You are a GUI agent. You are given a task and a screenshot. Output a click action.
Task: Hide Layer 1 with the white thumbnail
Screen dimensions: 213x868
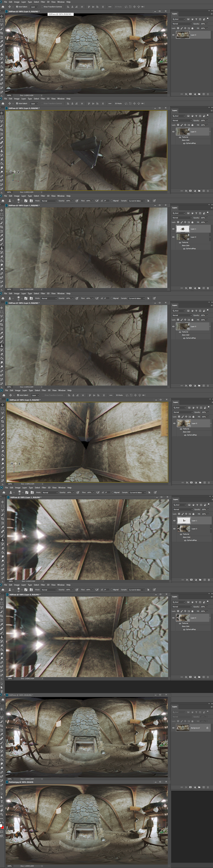175,521
